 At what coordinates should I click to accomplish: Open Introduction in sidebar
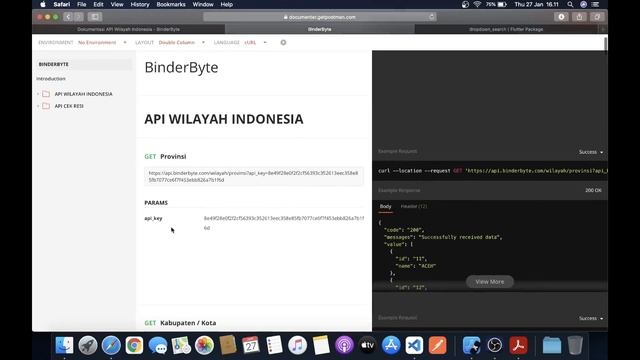pyautogui.click(x=51, y=79)
